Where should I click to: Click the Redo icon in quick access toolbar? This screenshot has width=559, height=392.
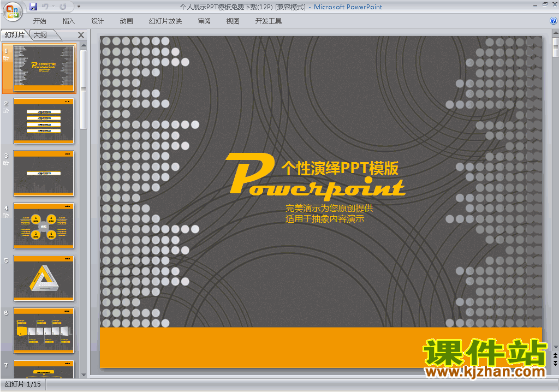[x=63, y=7]
